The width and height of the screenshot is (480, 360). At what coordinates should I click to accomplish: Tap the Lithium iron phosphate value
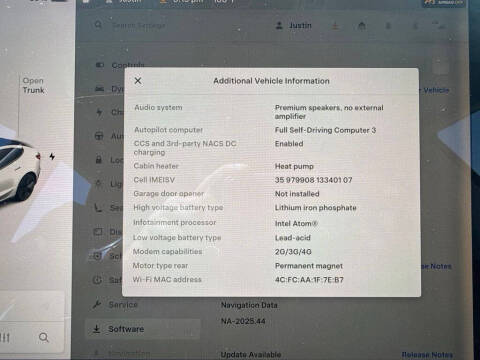(x=315, y=208)
